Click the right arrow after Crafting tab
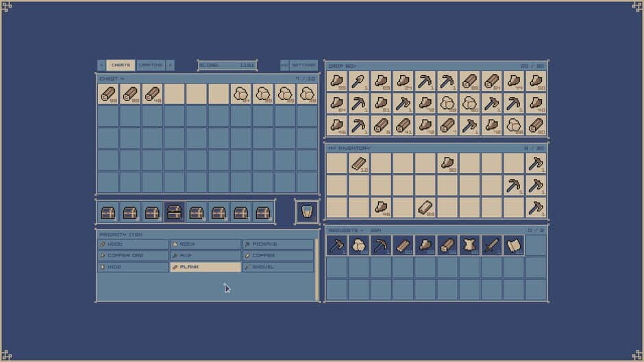The image size is (644, 362). click(x=170, y=65)
